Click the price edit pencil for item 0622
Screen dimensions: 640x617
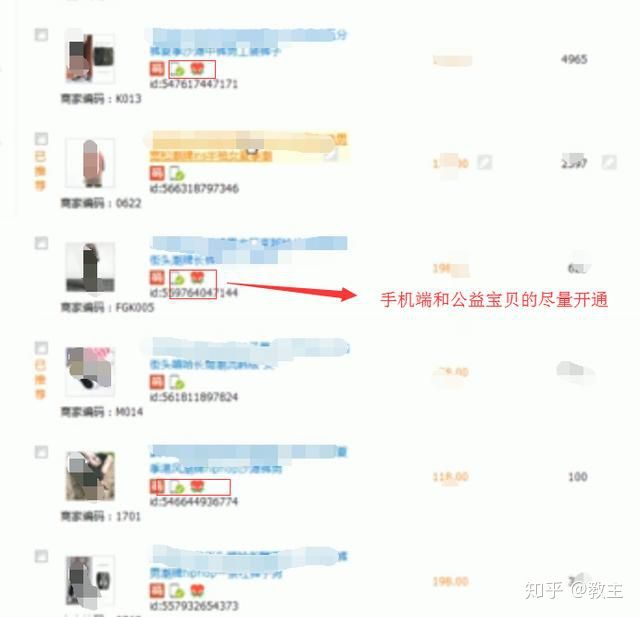pos(484,162)
